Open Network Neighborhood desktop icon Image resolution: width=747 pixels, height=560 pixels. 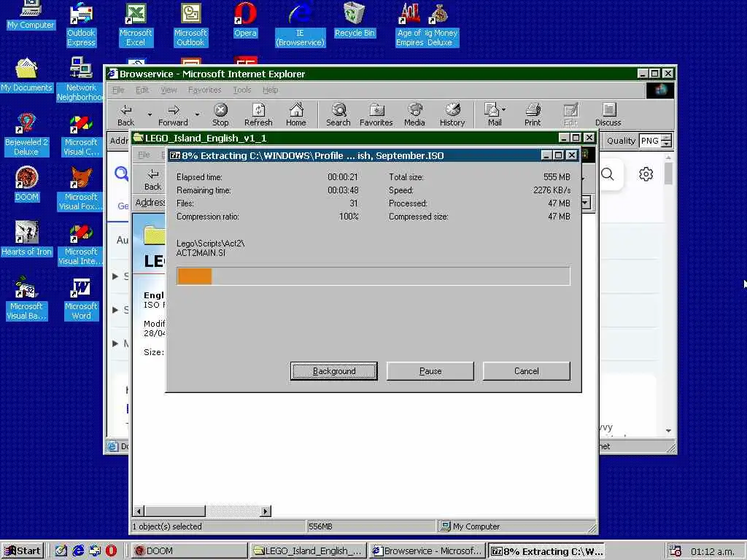(x=80, y=79)
